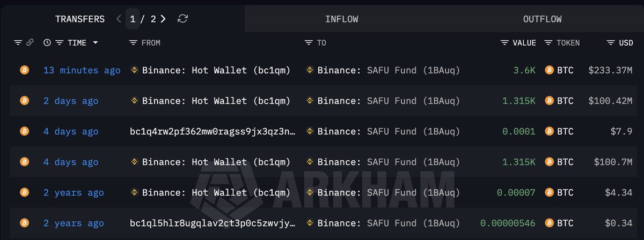Open Binance SAFU Fund in the $100.42M row
This screenshot has height=240, width=644.
coord(388,101)
